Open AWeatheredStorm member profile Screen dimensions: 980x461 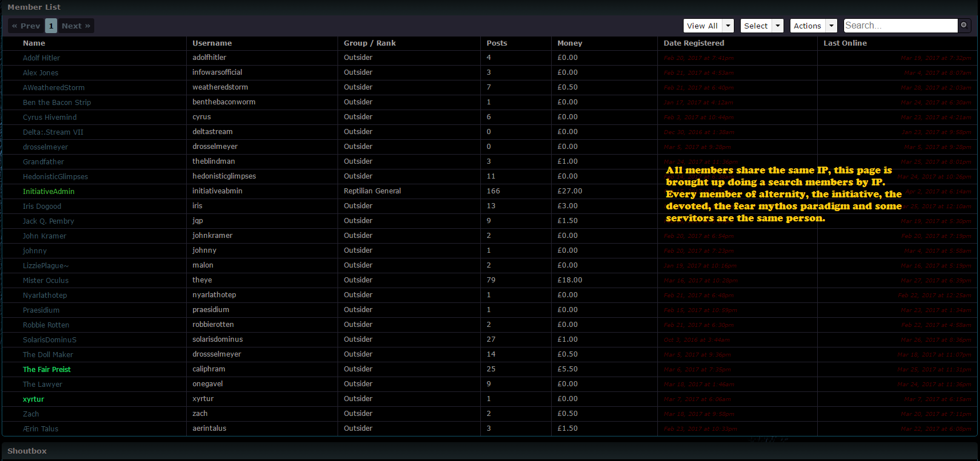54,88
